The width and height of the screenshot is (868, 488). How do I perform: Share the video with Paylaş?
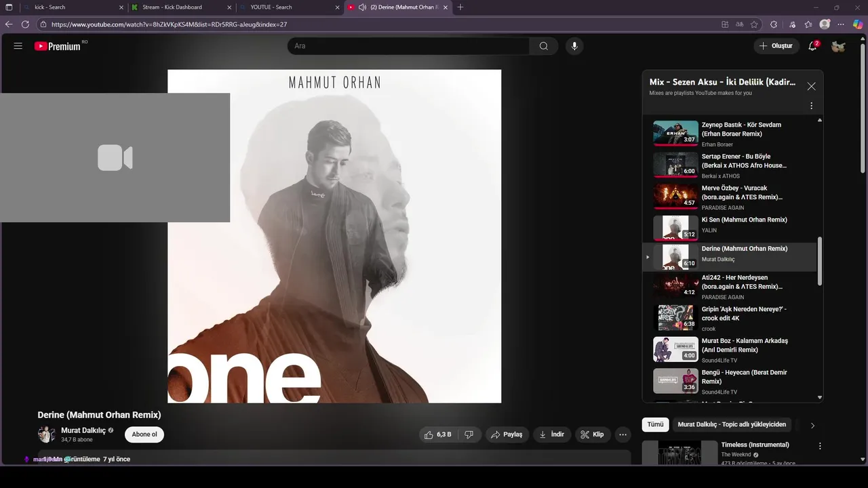pyautogui.click(x=507, y=434)
